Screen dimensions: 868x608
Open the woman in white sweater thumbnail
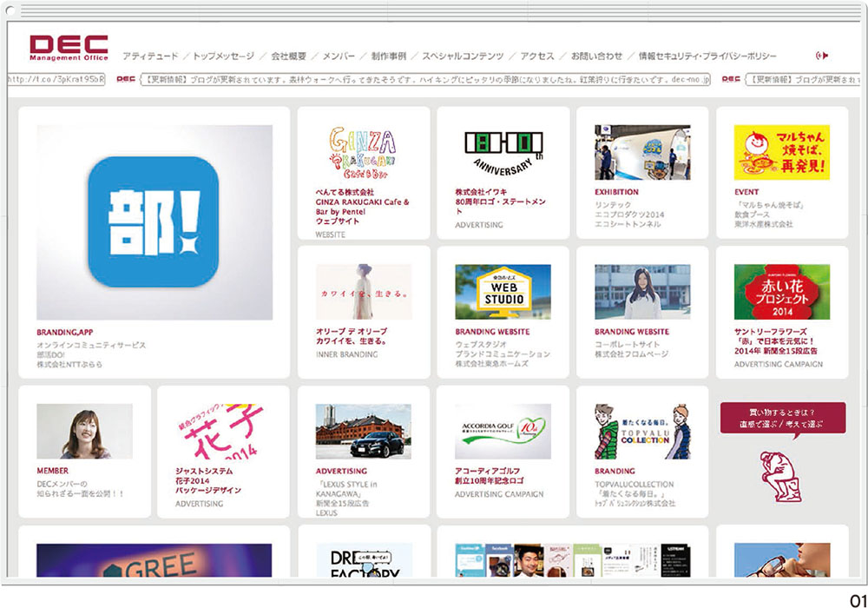(642, 292)
